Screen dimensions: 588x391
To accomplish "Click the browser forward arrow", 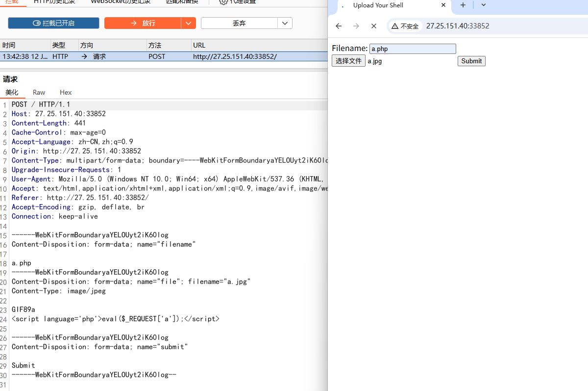I will click(356, 26).
